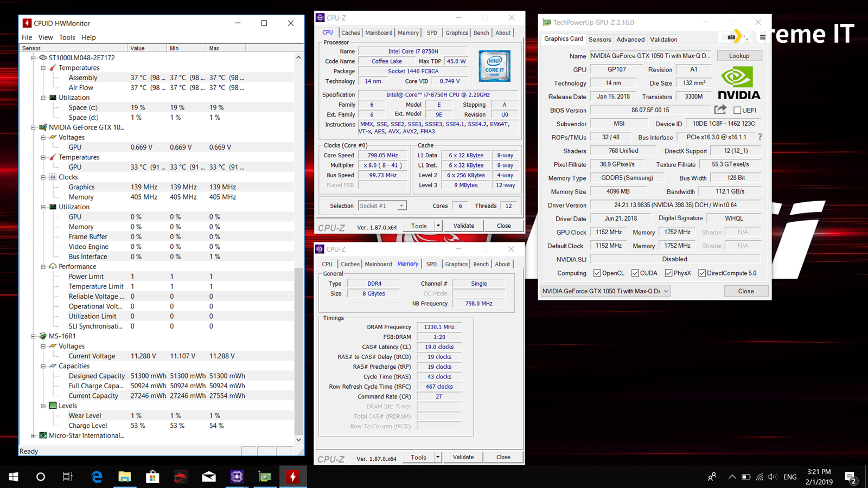868x488 pixels.
Task: Open the Mail app from taskbar
Action: 209,477
